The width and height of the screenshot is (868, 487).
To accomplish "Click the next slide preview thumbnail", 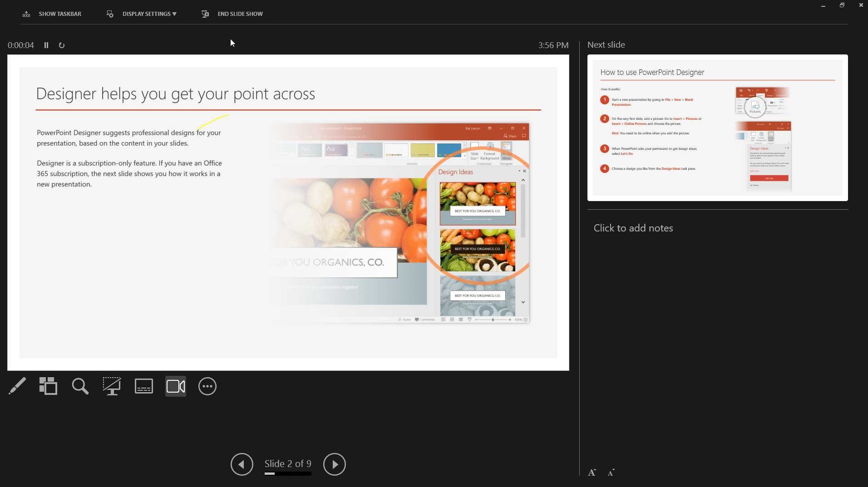I will click(718, 128).
